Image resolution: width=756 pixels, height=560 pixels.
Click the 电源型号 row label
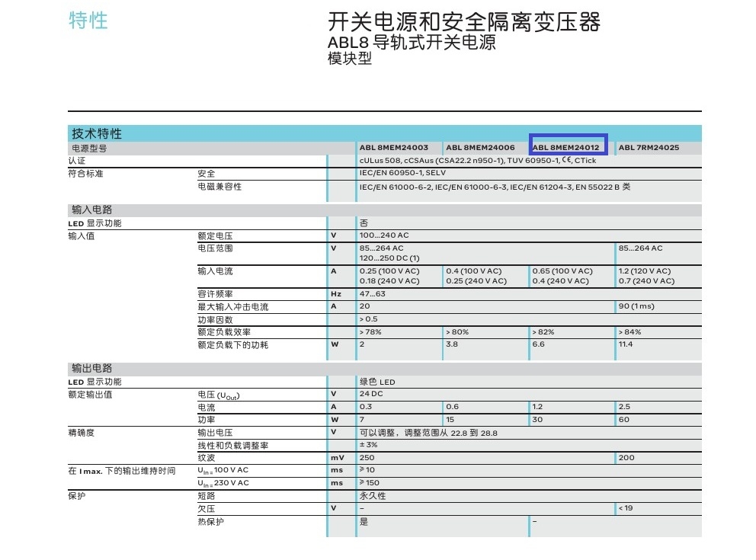click(x=89, y=149)
